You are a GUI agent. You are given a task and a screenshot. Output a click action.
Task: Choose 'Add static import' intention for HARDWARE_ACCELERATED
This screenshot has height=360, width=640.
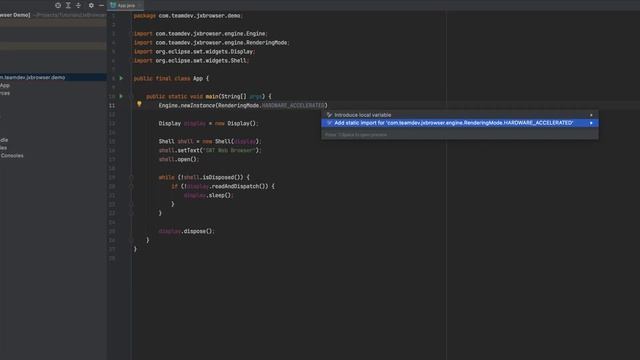tap(460, 123)
